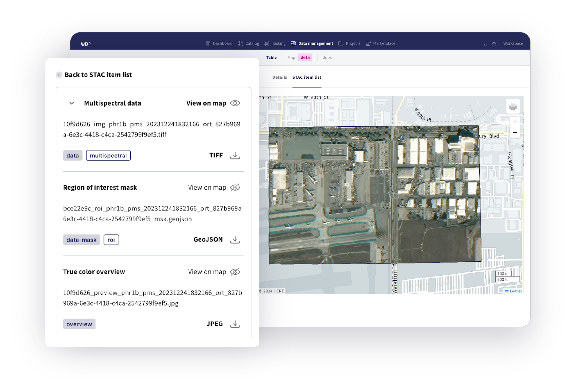Click the preview jpg file name text
The width and height of the screenshot is (576, 392).
[152, 298]
